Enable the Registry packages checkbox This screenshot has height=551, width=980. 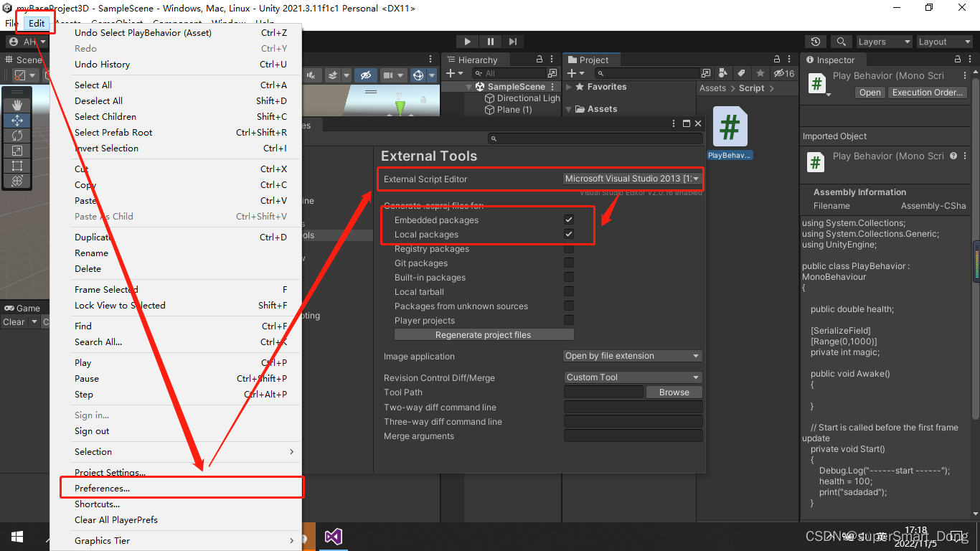(569, 248)
